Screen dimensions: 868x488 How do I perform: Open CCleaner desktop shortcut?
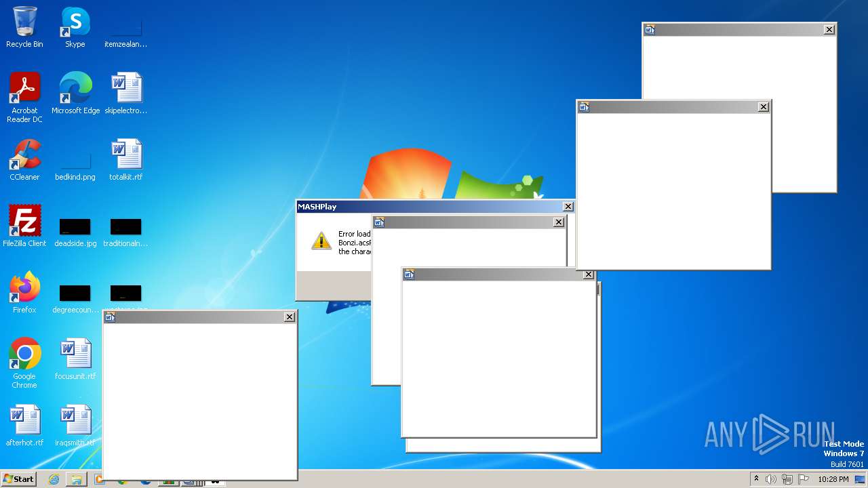click(24, 160)
